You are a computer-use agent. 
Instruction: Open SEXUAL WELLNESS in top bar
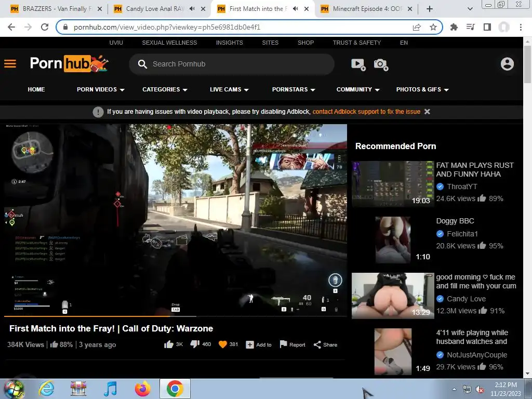click(169, 43)
